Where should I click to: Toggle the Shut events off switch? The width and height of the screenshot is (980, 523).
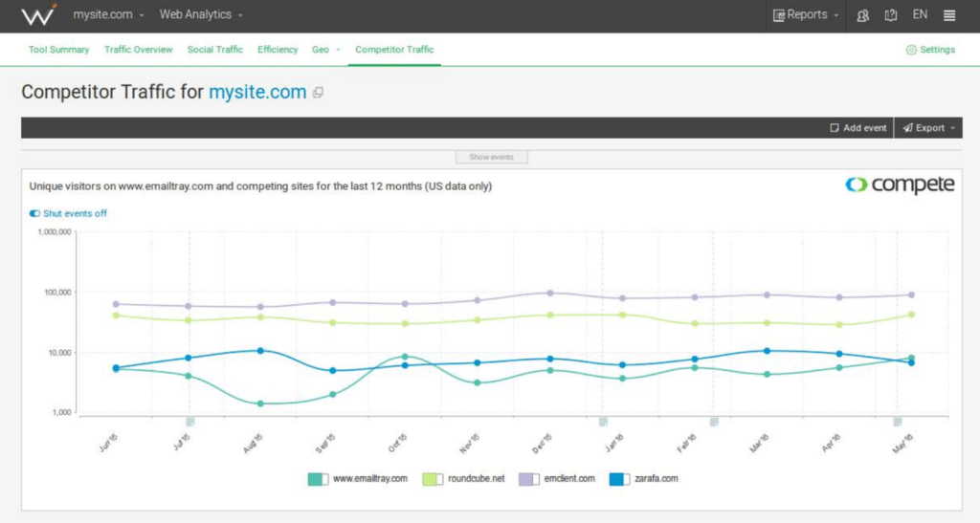coord(34,213)
